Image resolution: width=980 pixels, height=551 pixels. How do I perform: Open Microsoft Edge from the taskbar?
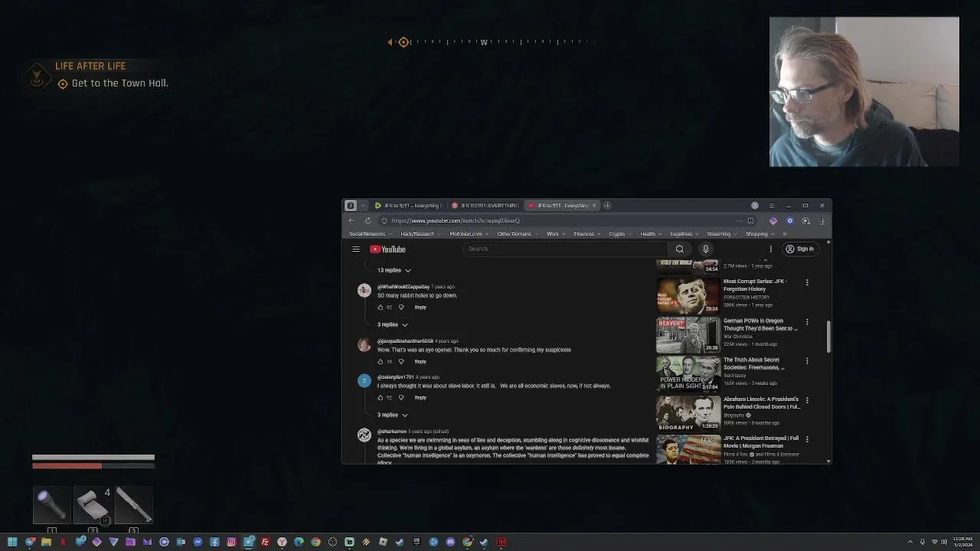click(x=299, y=542)
